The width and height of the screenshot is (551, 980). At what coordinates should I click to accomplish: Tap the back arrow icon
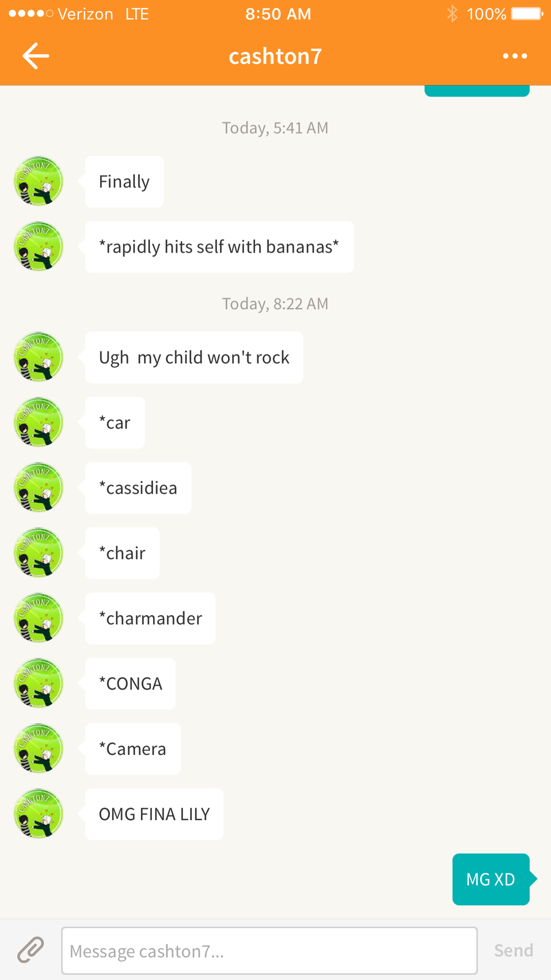coord(36,56)
